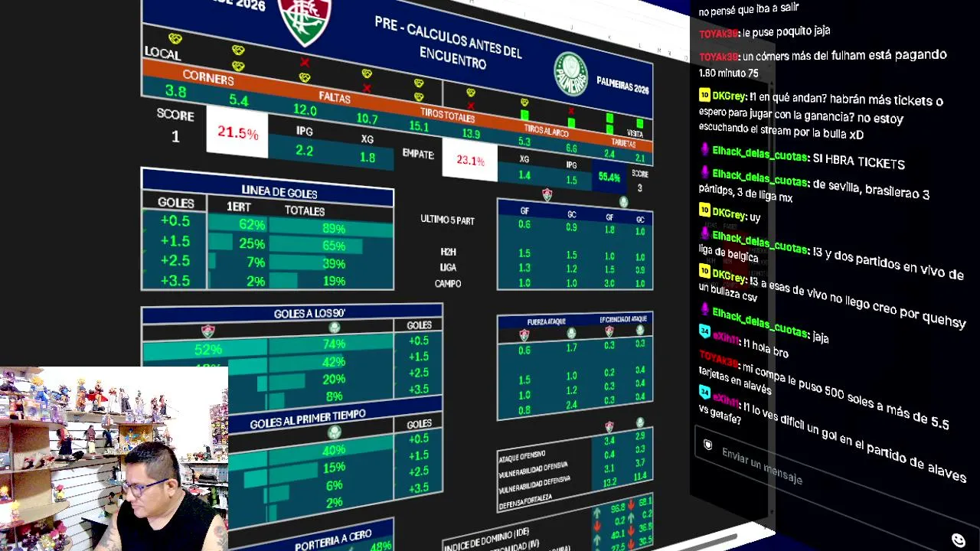Screen dimensions: 980x551
Task: Click the badge on the 'partidos en vivo' message
Action: click(705, 233)
